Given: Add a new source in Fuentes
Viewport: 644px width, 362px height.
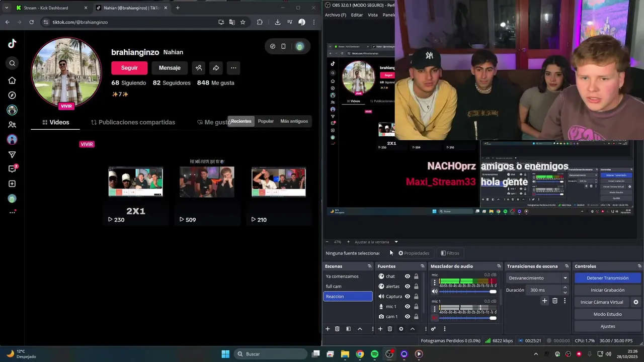Looking at the screenshot, I should tap(380, 329).
